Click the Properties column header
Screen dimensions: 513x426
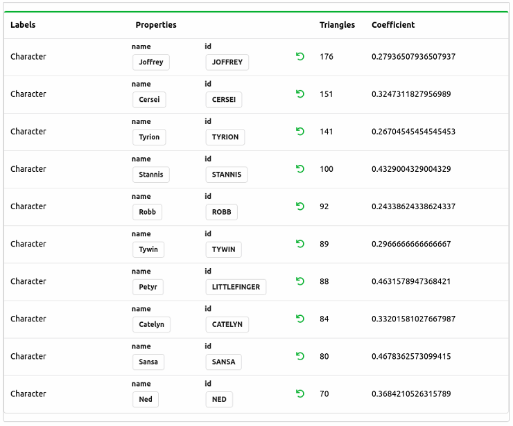[x=156, y=25]
